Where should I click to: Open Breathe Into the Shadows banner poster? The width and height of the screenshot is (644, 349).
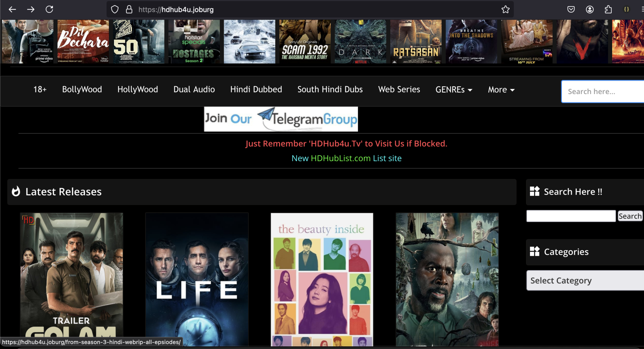pyautogui.click(x=471, y=42)
